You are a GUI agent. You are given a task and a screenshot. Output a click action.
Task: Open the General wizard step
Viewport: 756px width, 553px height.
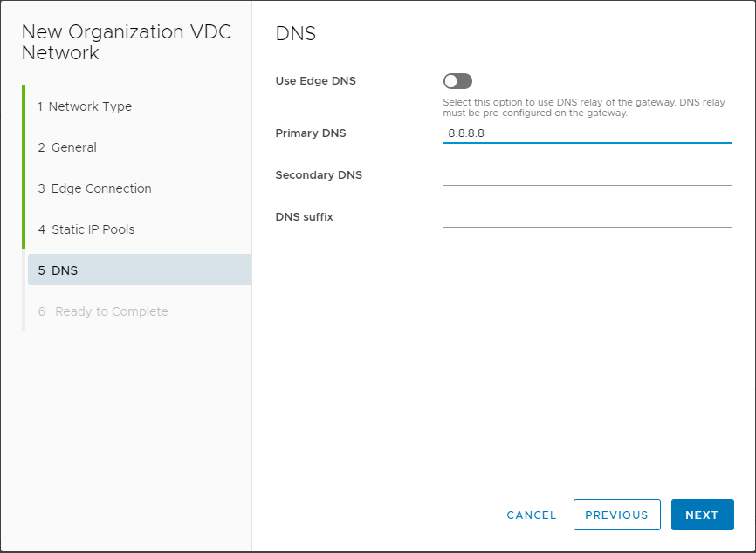point(67,147)
